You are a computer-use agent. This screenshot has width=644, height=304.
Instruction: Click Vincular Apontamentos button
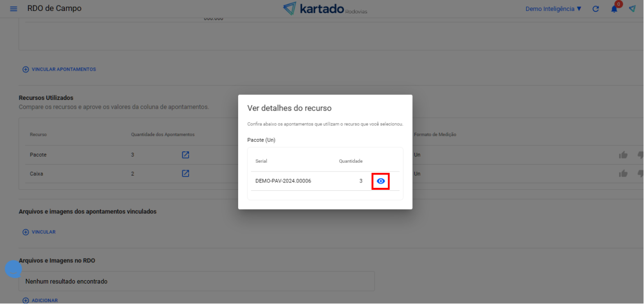point(59,69)
